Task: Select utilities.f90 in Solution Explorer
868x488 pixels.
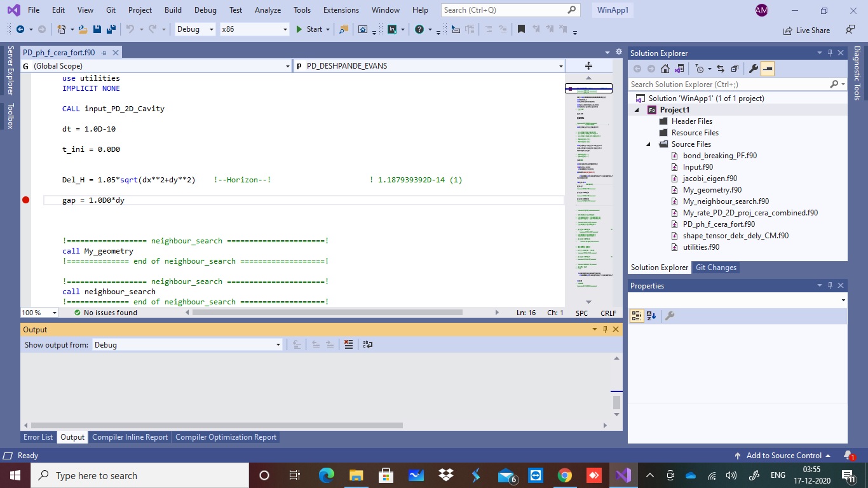Action: click(x=701, y=247)
